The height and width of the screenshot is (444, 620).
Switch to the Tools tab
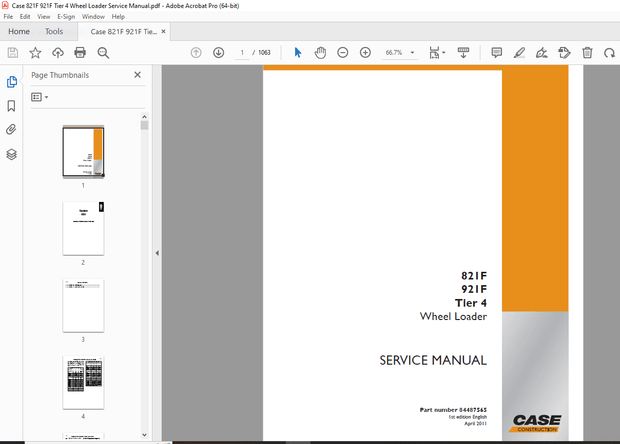click(x=54, y=32)
